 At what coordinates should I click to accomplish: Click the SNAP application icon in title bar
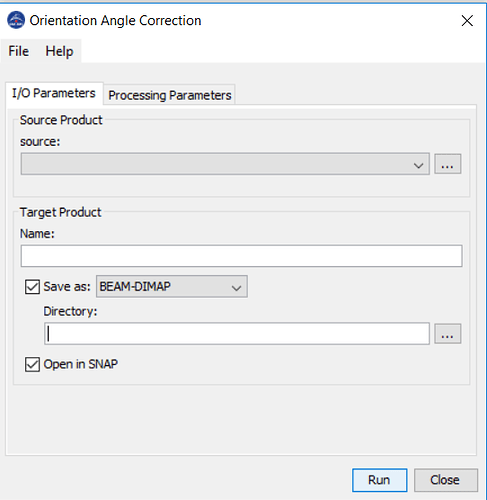pos(16,20)
